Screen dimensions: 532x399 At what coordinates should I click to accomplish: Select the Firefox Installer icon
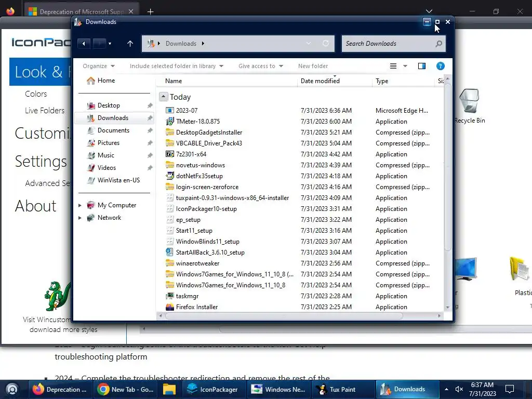(170, 307)
